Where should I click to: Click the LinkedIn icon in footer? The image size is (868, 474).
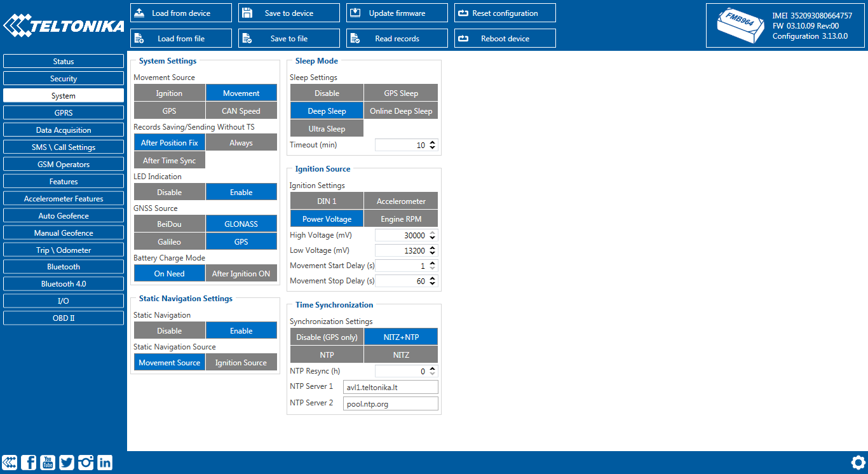[105, 463]
